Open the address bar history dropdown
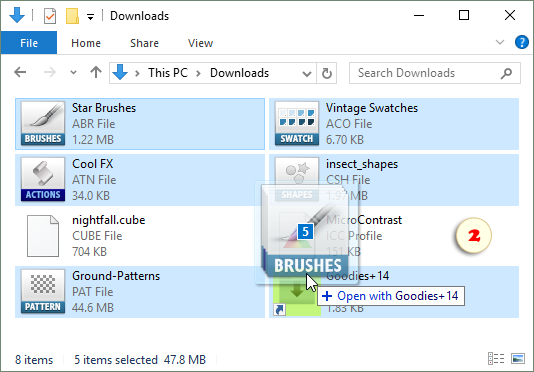534x372 pixels. tap(307, 73)
